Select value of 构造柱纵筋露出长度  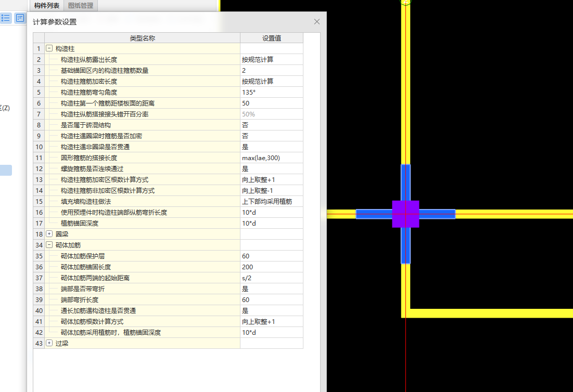pyautogui.click(x=272, y=59)
